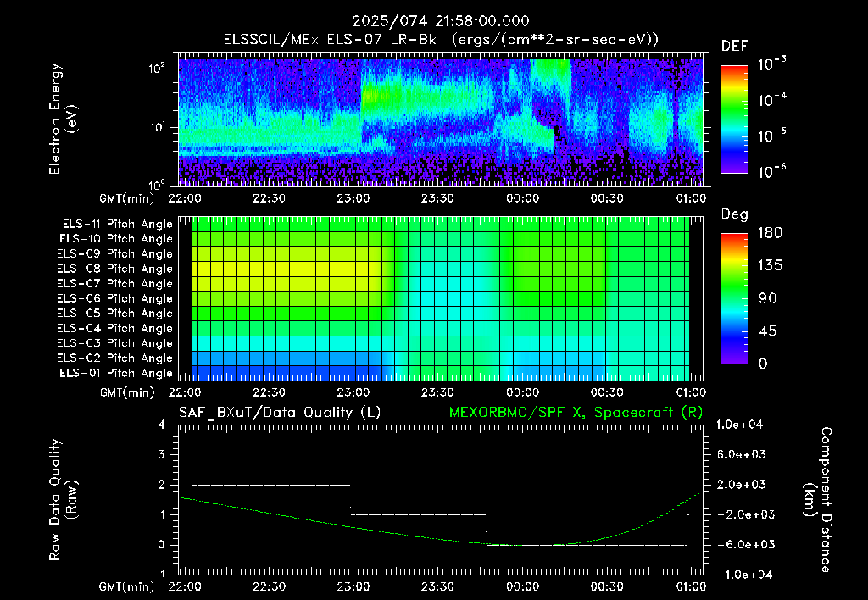Click the 10^-6 DEF scale value
This screenshot has width=868, height=600.
click(771, 170)
